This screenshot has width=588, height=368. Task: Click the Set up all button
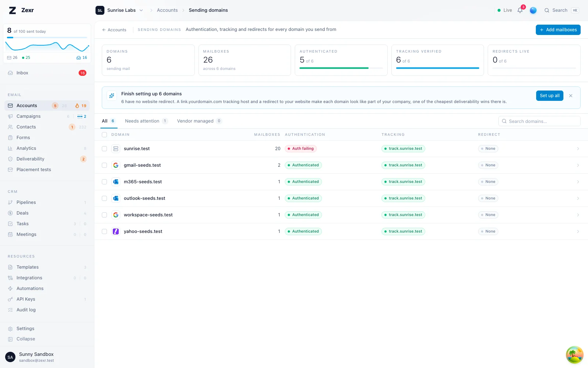click(x=549, y=96)
